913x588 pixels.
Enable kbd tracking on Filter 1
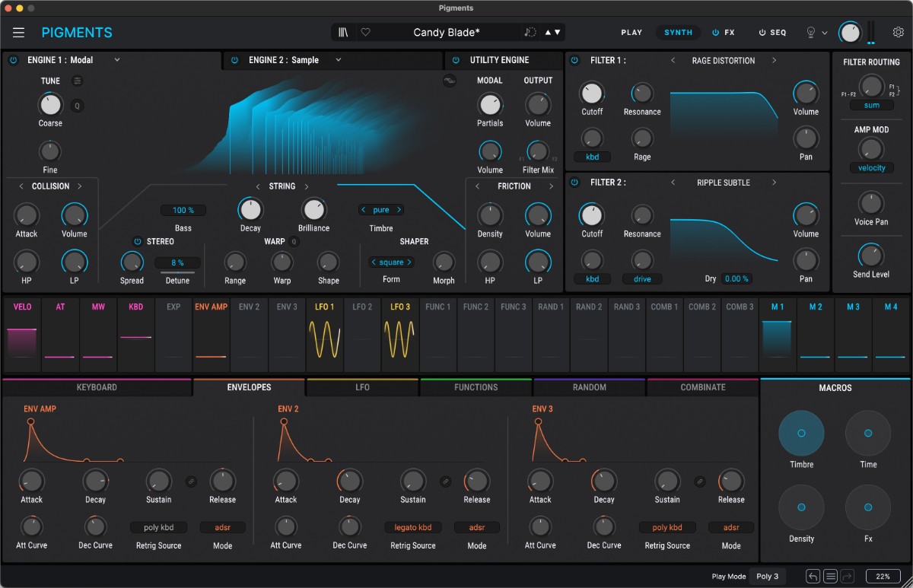592,156
